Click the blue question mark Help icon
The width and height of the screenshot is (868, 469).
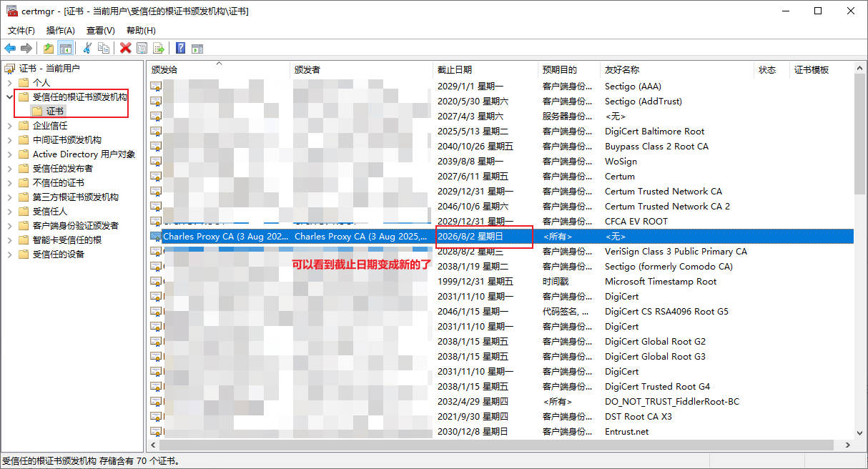coord(181,48)
